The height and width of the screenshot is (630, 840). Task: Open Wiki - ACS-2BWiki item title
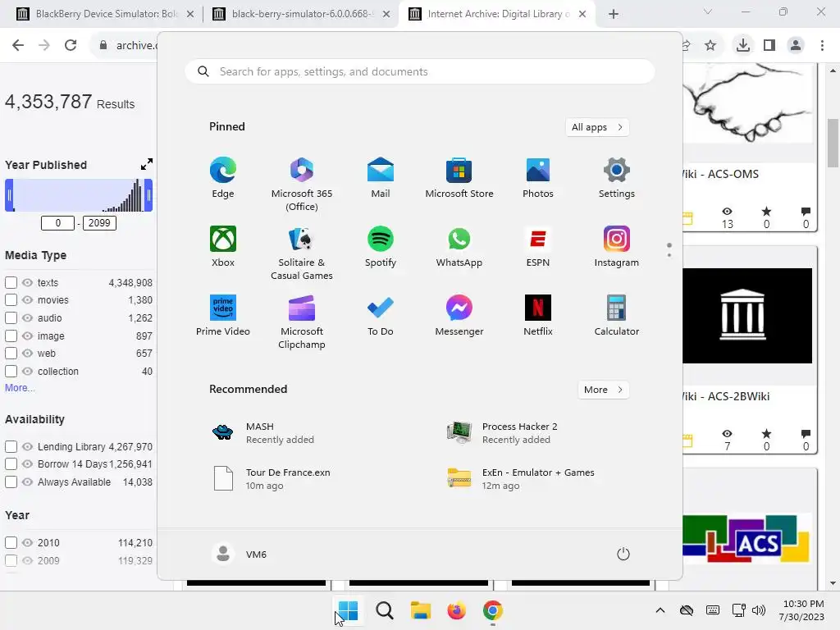(726, 396)
